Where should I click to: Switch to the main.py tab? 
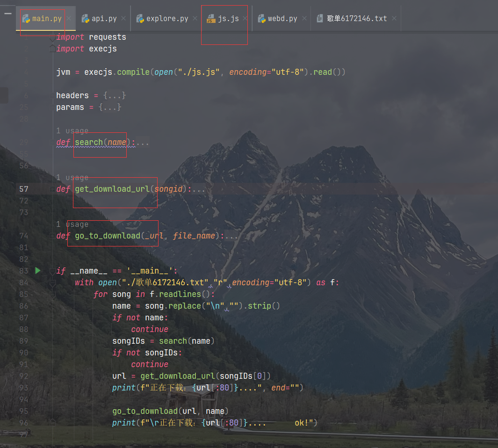click(x=46, y=18)
